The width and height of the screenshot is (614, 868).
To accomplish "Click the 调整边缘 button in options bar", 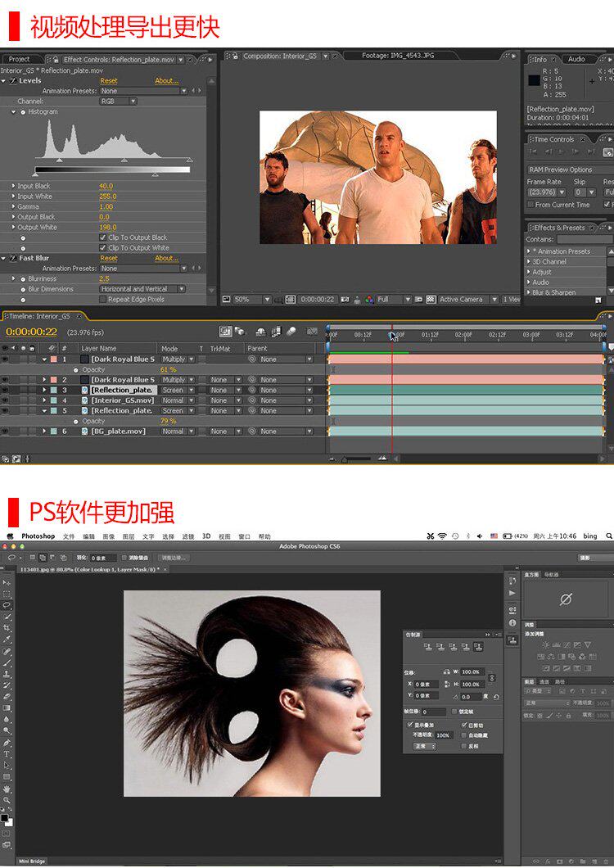I will coord(174,558).
